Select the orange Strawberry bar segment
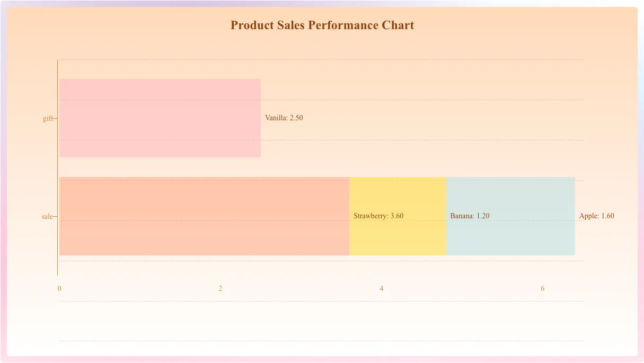Image resolution: width=644 pixels, height=363 pixels. (204, 216)
